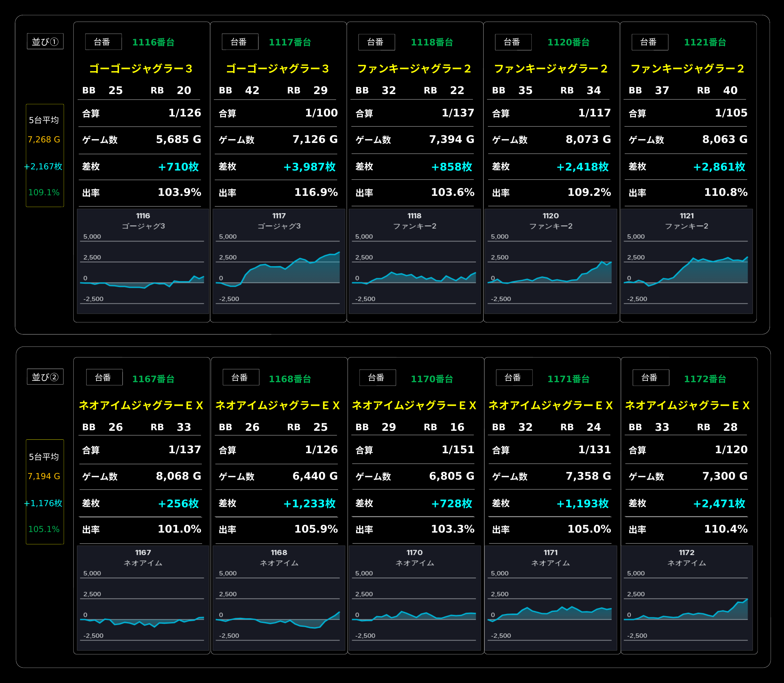Click the 7,358 G game count
Screen dimensions: 784x683
pyautogui.click(x=588, y=476)
